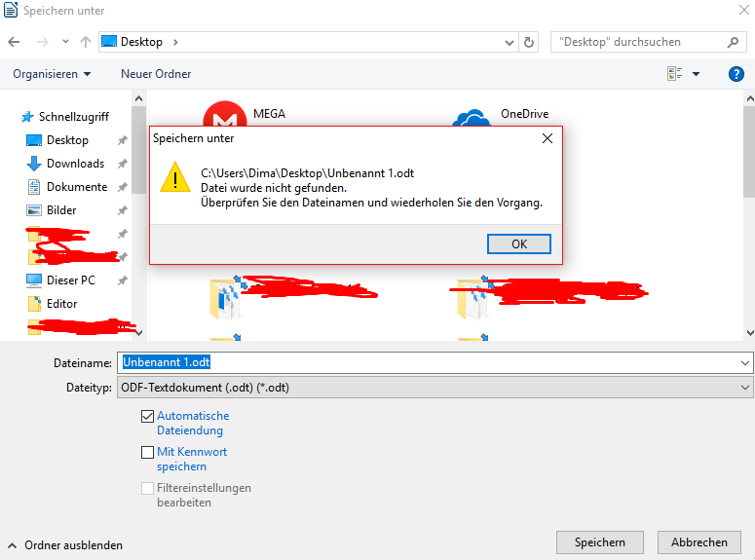
Task: Click Desktop in the address bar
Action: [x=141, y=42]
